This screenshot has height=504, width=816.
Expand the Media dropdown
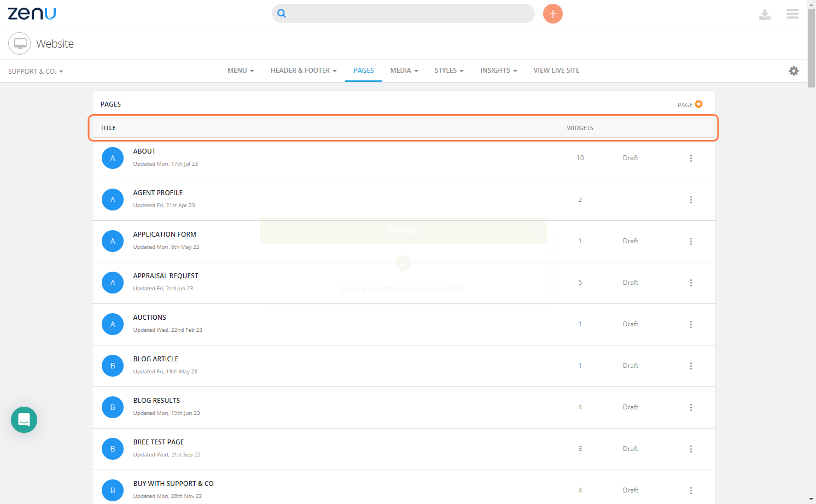click(x=404, y=71)
